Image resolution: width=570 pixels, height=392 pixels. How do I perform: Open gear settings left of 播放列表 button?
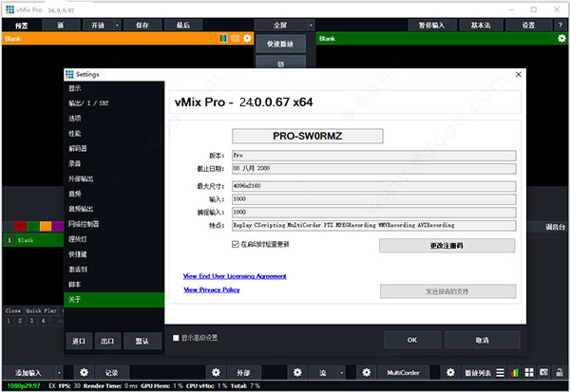pos(450,372)
